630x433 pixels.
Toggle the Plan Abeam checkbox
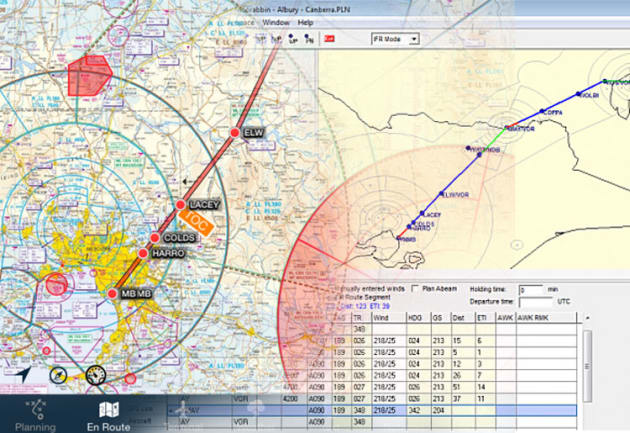coord(415,288)
